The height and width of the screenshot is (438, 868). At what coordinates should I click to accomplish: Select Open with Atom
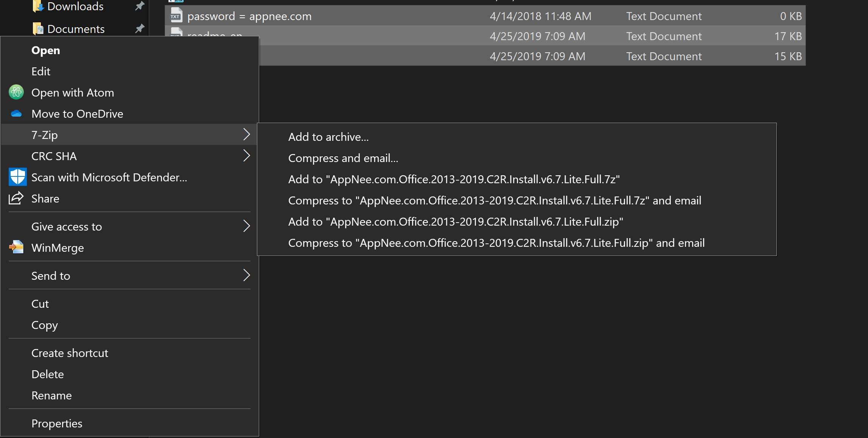(x=129, y=93)
